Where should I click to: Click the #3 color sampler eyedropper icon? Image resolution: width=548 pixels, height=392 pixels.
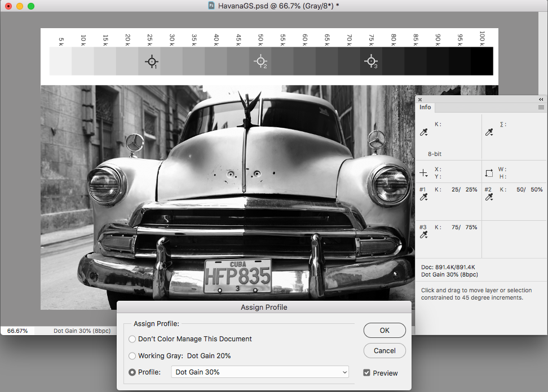pos(424,234)
